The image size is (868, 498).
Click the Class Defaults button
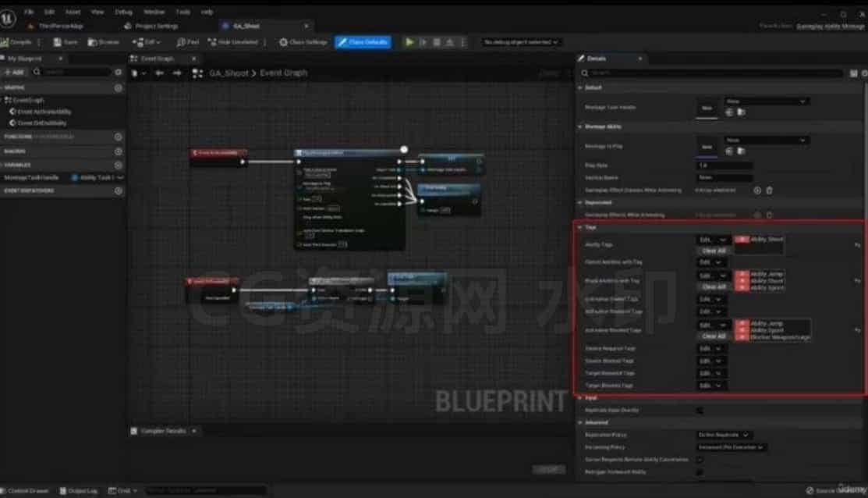point(363,42)
